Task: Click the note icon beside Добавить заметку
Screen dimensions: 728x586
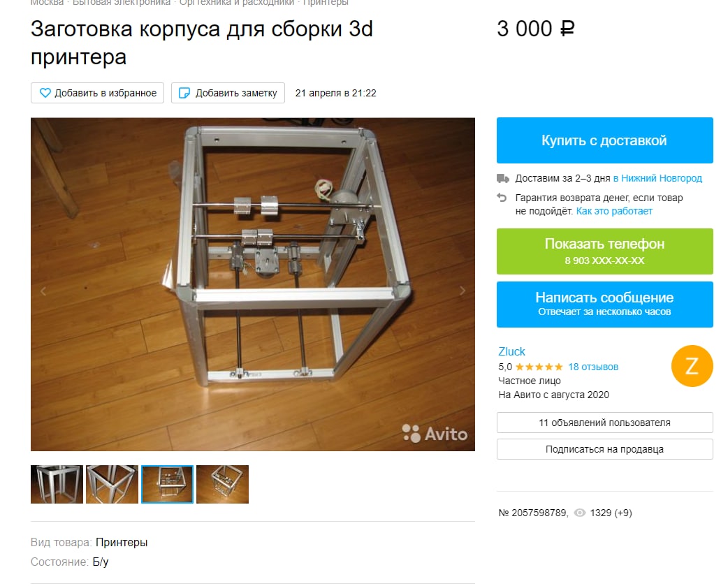Action: 184,93
